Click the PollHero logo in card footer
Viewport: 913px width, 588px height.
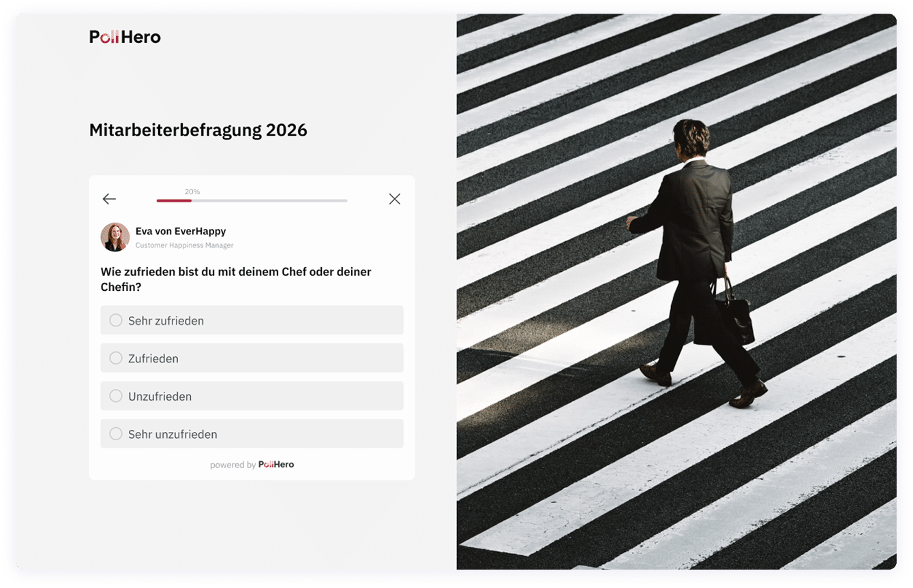click(276, 465)
